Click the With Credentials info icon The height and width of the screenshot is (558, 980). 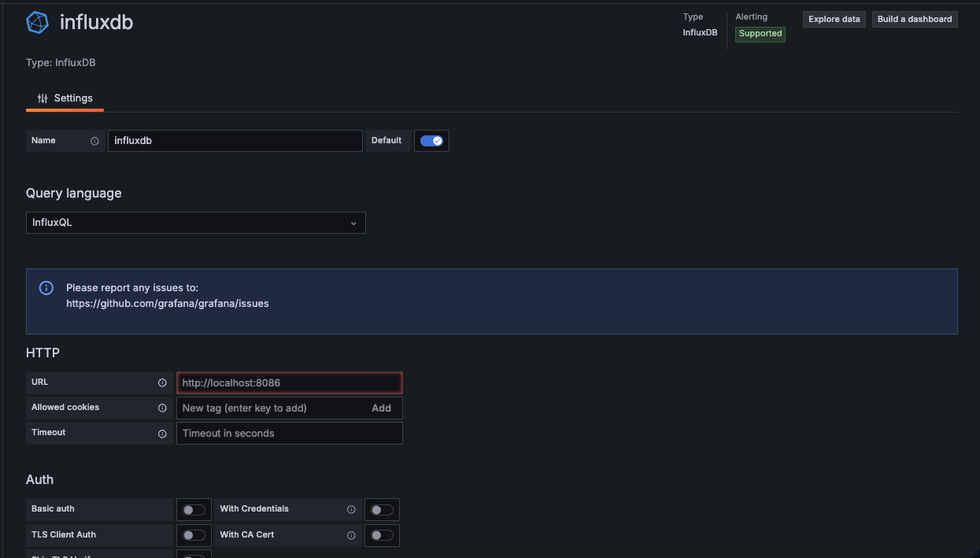click(x=351, y=509)
